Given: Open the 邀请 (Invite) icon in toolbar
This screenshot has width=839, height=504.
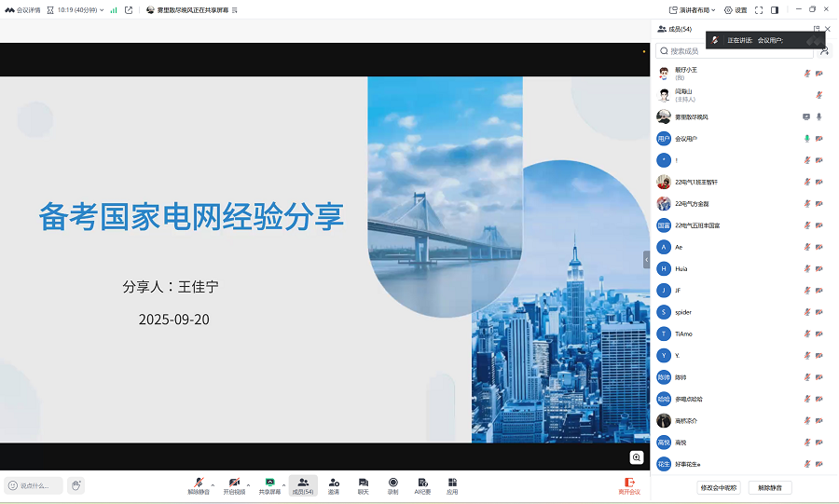Looking at the screenshot, I should click(334, 484).
